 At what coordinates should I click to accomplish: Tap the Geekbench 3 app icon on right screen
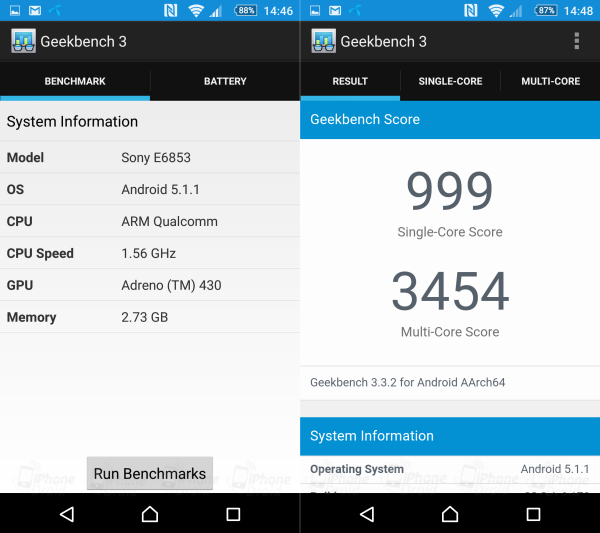323,41
